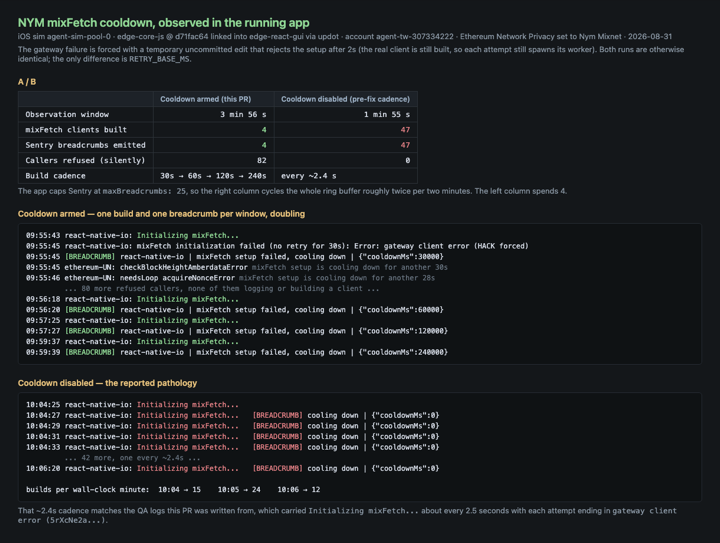Click the 09:59:37 'Initializing mixFetch...' log line
The image size is (720, 543).
coord(132,341)
